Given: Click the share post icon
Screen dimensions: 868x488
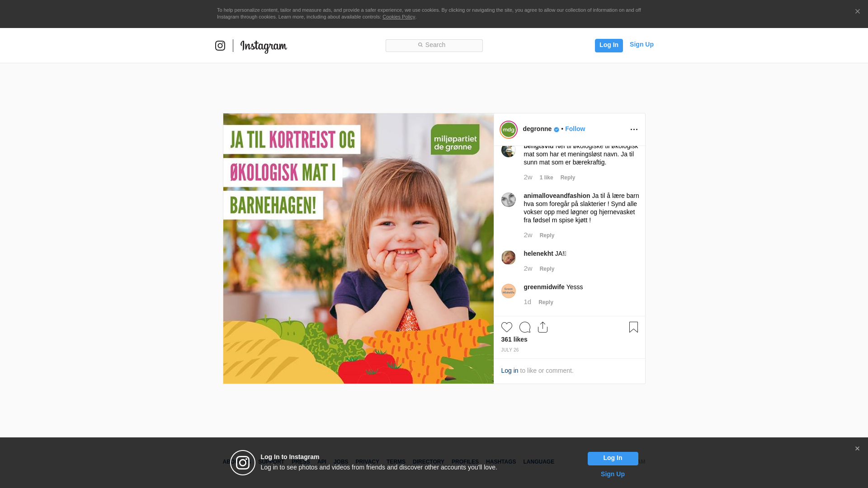Looking at the screenshot, I should 542,327.
